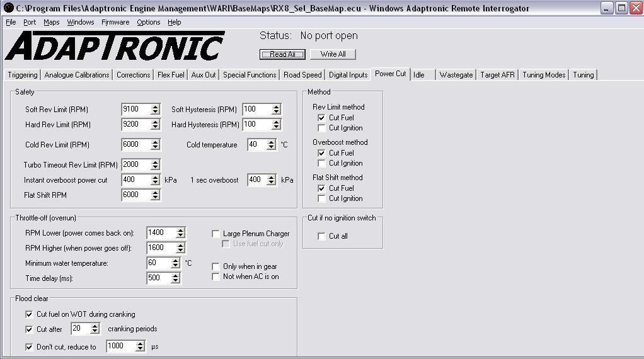Viewport: 644px width, 359px height.
Task: Open the Windows menu
Action: click(81, 22)
